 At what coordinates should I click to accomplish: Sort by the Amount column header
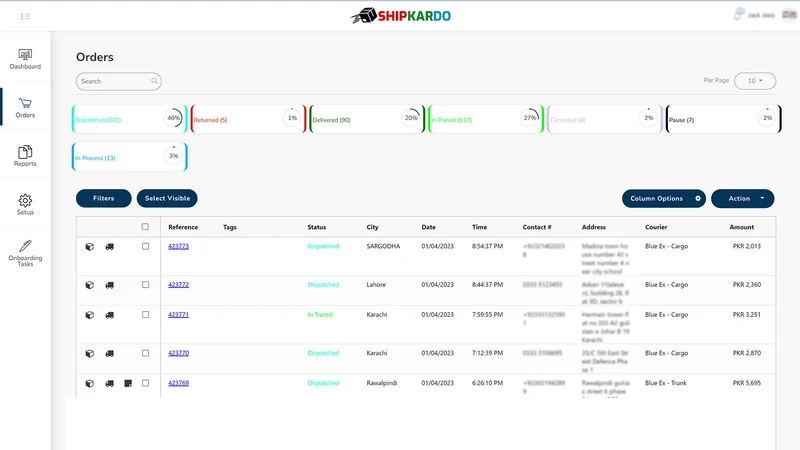tap(741, 227)
